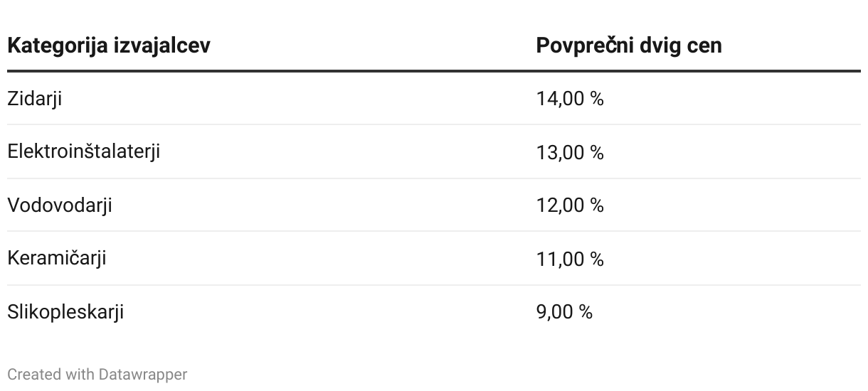Image resolution: width=868 pixels, height=391 pixels.
Task: Open the Created with Datawrapper link
Action: 97,374
